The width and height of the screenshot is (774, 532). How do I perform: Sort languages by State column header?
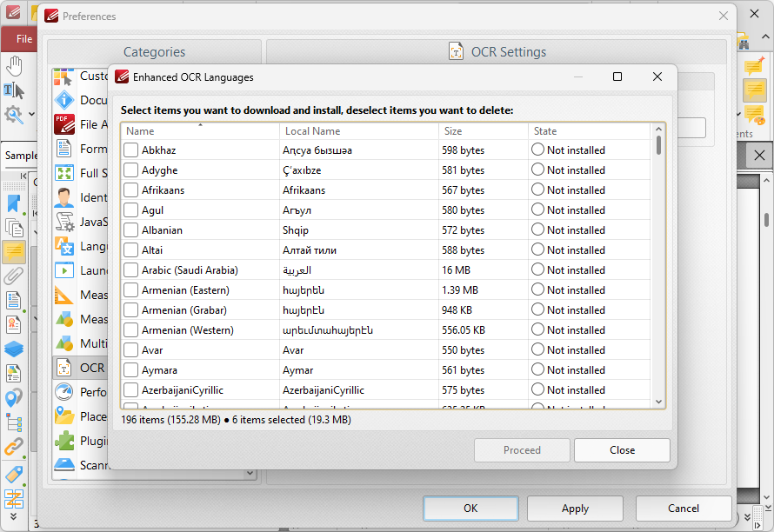click(590, 131)
